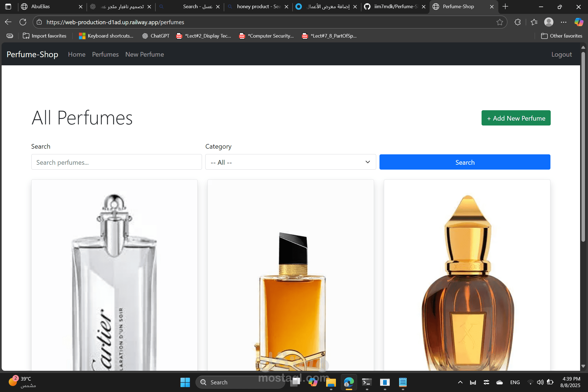Open the Terminal taskbar icon
This screenshot has width=588, height=392.
[367, 382]
